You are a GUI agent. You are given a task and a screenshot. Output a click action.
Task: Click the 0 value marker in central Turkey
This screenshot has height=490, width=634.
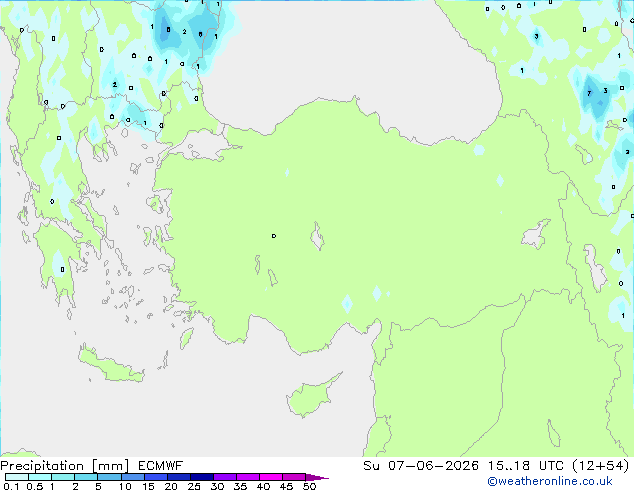click(274, 236)
